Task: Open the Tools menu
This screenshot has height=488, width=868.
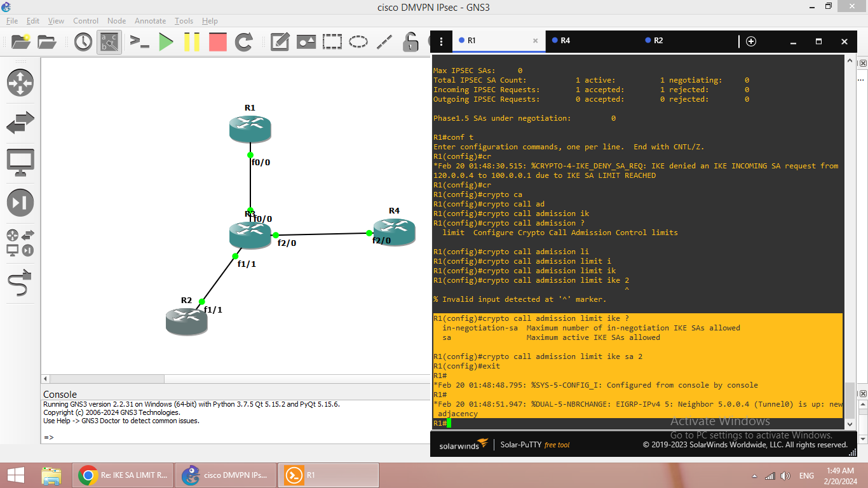Action: pyautogui.click(x=184, y=21)
